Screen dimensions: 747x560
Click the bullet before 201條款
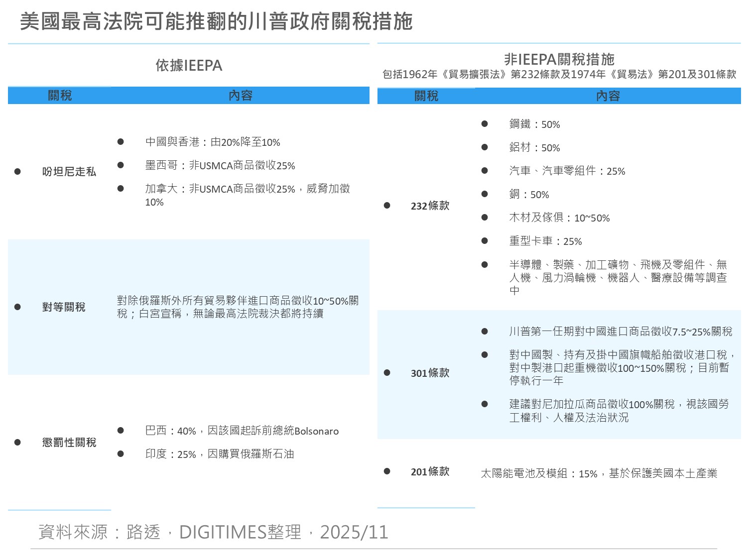pyautogui.click(x=387, y=471)
